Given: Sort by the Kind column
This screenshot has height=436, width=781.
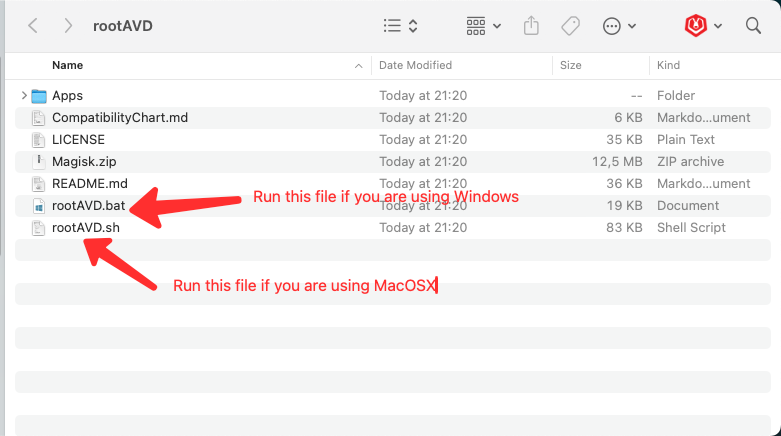Looking at the screenshot, I should point(668,65).
